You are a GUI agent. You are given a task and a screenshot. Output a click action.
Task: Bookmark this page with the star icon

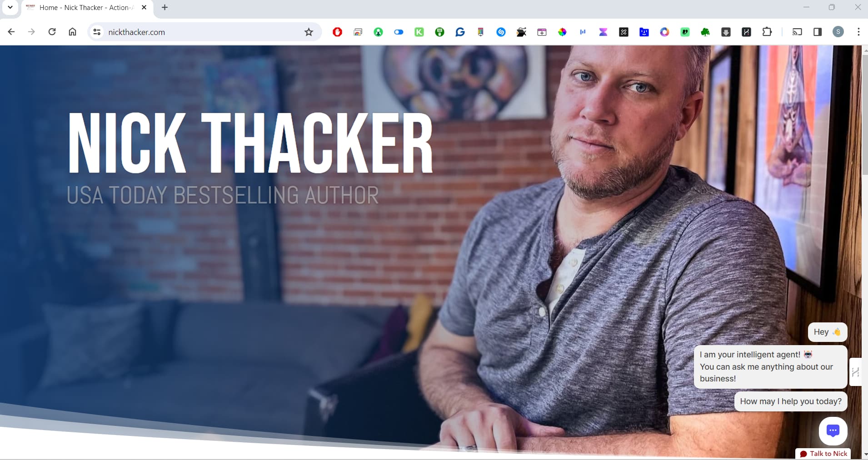point(309,32)
